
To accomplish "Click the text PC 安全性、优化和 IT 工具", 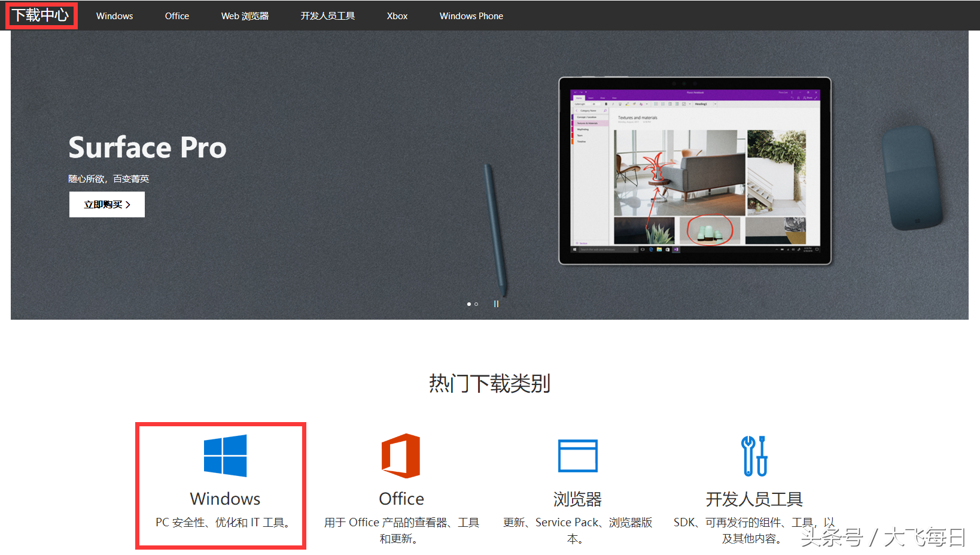I will 223,523.
